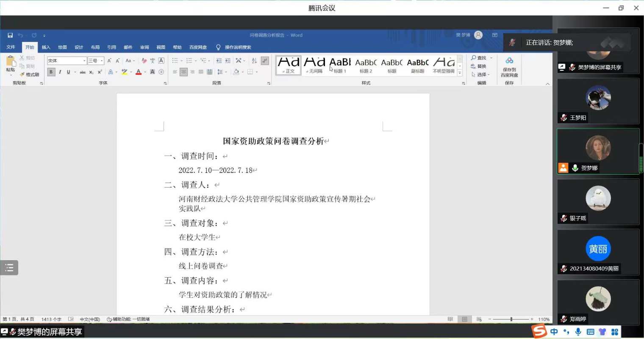Apply the 标题 2 style
644x339 pixels.
pyautogui.click(x=366, y=65)
